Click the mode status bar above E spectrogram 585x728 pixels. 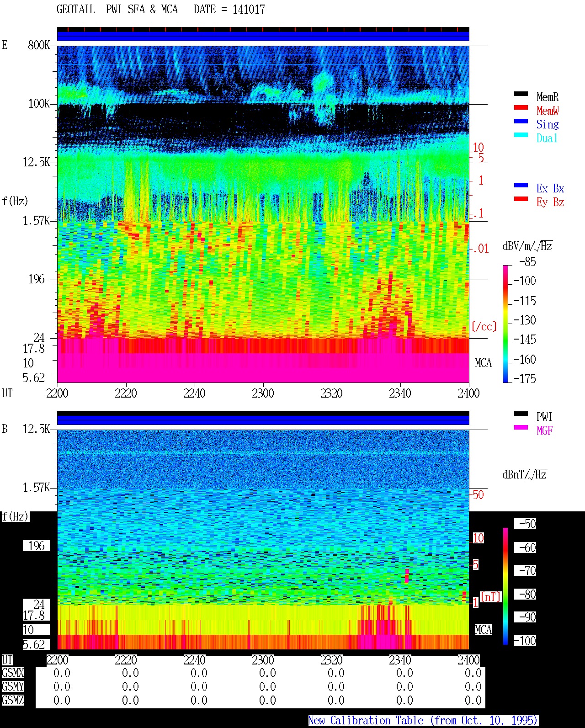pos(263,34)
